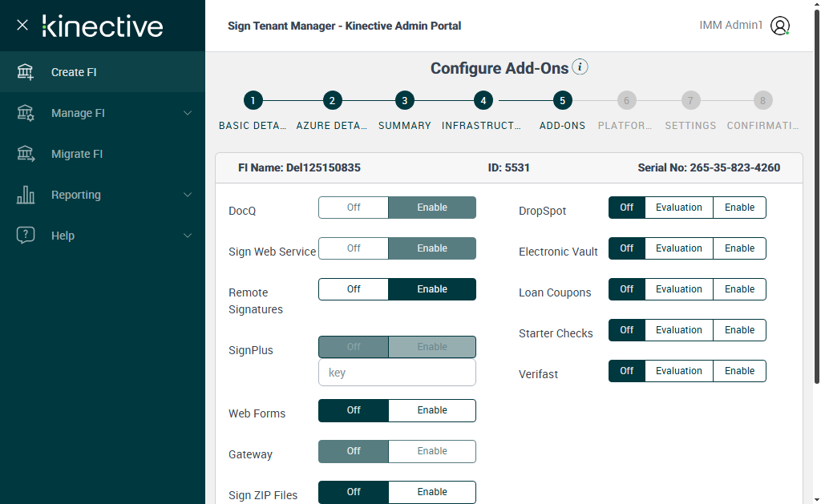
Task: Open the Migrate FI menu item
Action: pyautogui.click(x=103, y=153)
